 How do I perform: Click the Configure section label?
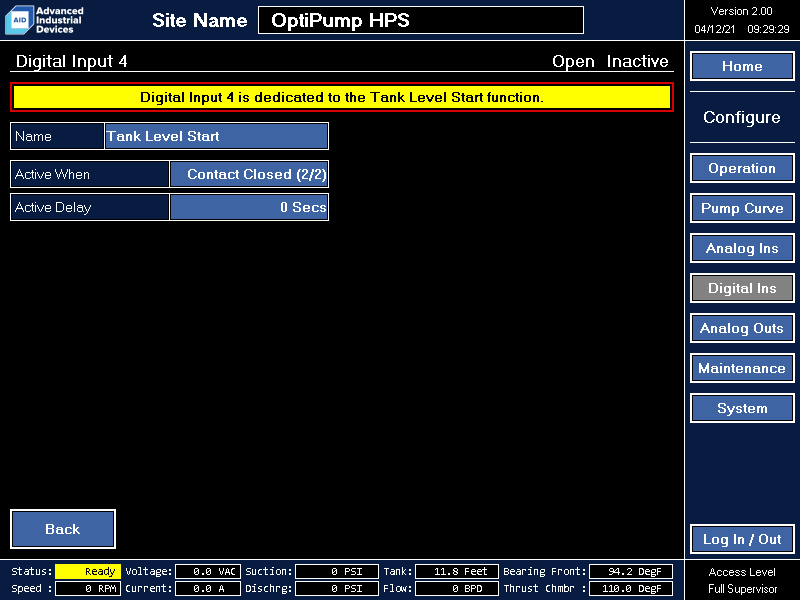tap(742, 117)
